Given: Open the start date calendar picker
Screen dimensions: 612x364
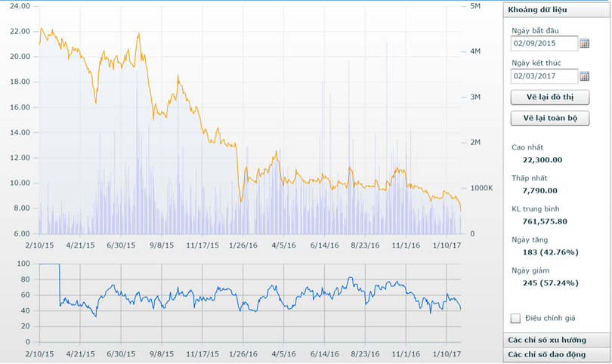Looking at the screenshot, I should coord(584,44).
